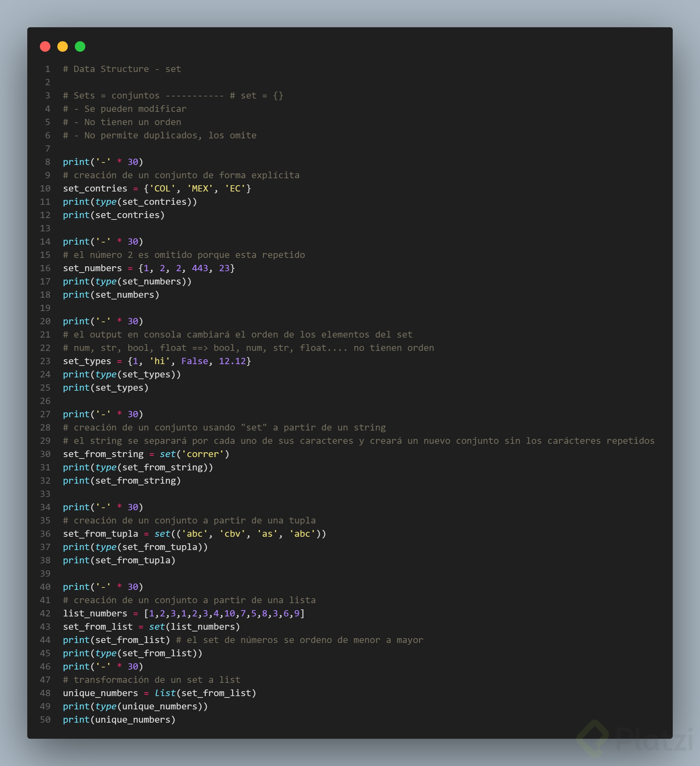Click the print('-' * 30) statement on line 46
The width and height of the screenshot is (700, 766).
103,666
